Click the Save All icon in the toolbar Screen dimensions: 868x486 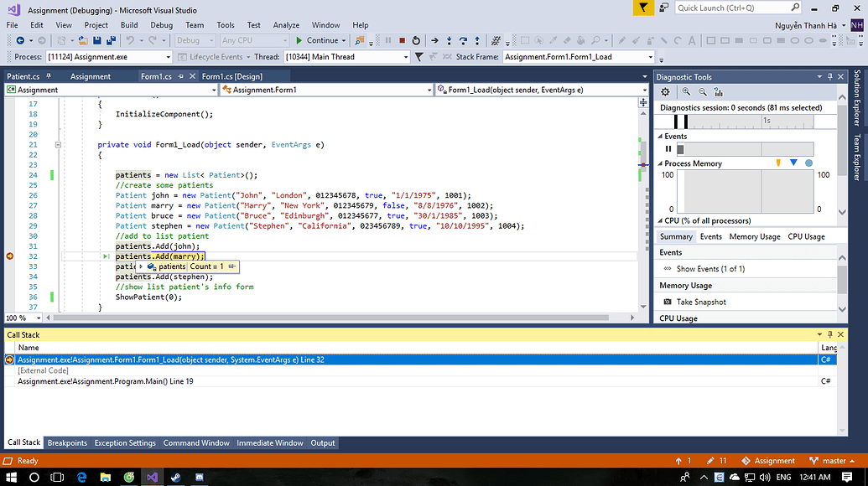coord(112,40)
